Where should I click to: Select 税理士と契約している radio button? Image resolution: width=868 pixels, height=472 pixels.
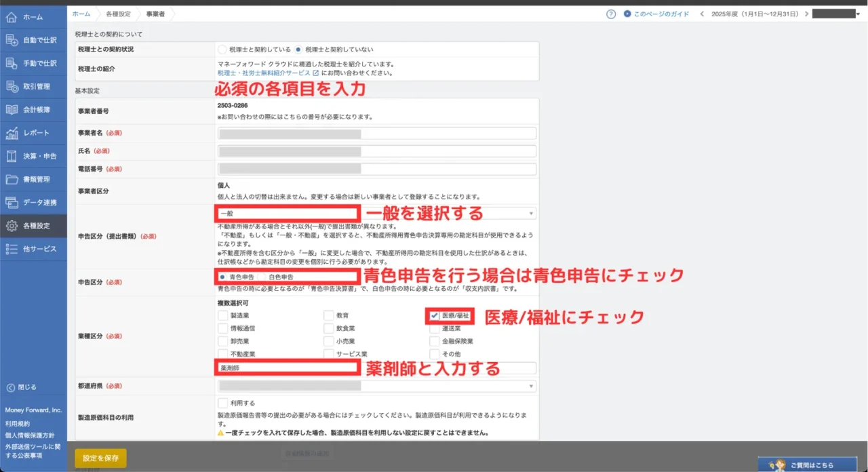coord(222,50)
